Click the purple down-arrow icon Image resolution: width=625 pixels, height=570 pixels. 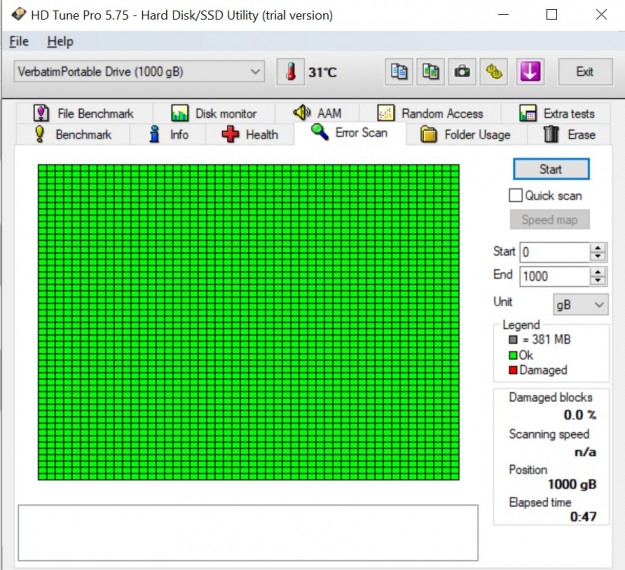coord(530,72)
